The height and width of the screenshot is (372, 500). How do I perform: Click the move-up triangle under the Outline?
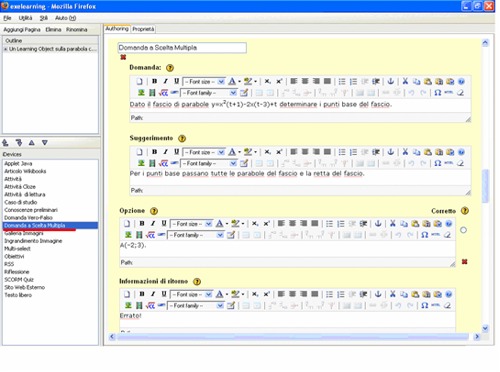(x=32, y=143)
